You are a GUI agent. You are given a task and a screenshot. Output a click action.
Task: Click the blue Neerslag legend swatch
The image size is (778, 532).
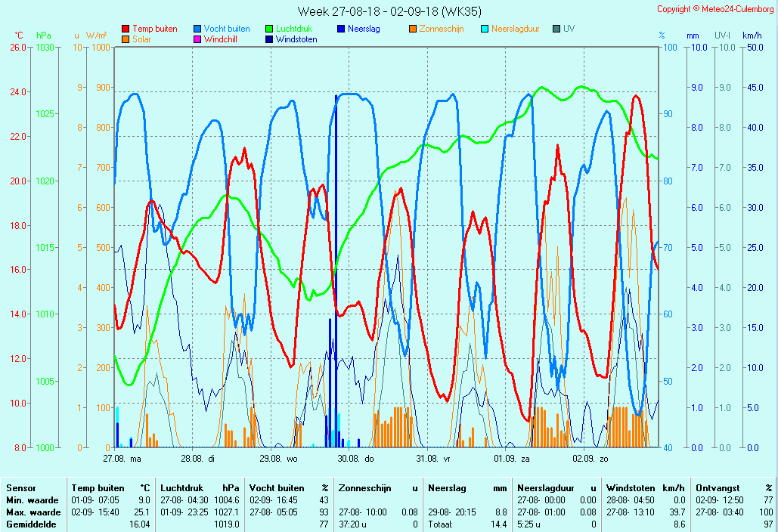[341, 29]
